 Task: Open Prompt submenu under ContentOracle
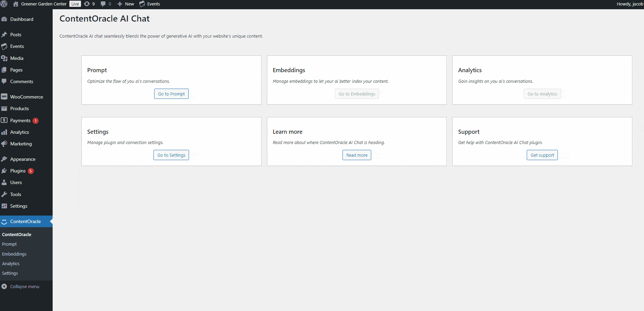[x=9, y=244]
